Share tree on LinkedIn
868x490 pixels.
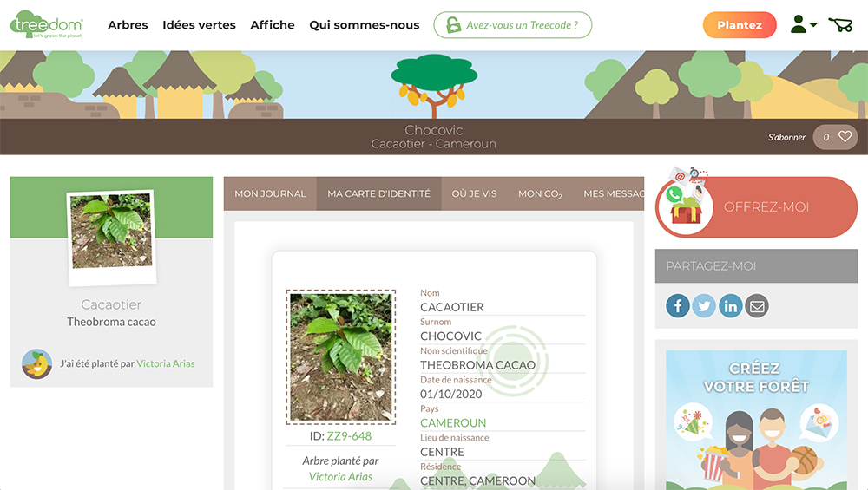click(x=730, y=305)
